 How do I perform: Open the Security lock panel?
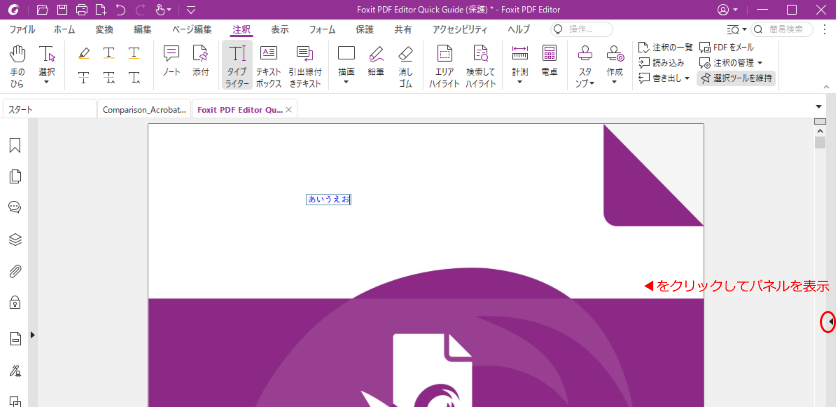pos(15,302)
